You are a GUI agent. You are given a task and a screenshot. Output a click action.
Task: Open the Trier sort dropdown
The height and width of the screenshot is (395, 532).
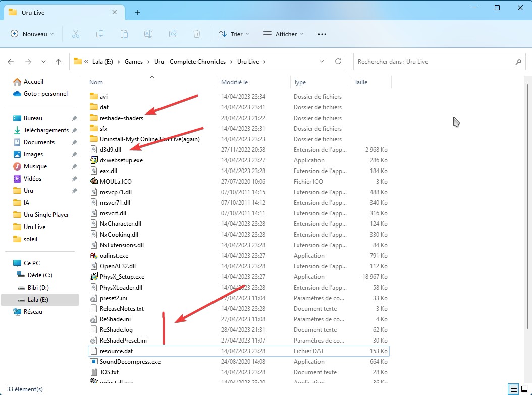(234, 34)
